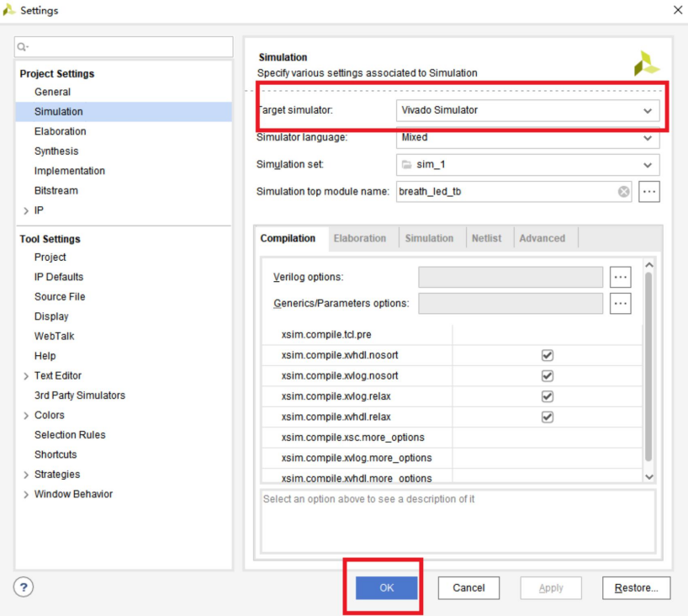Open Generics/Parameters options browse button
The image size is (688, 616).
coord(620,303)
